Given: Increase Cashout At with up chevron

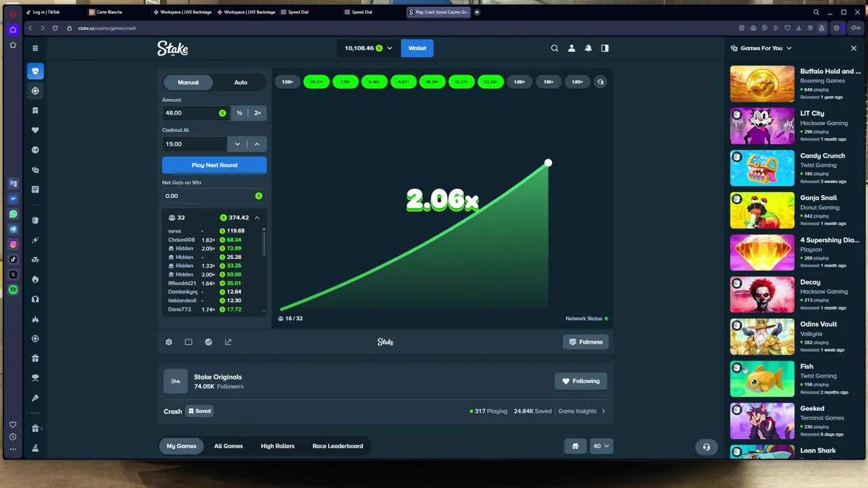Looking at the screenshot, I should point(257,144).
